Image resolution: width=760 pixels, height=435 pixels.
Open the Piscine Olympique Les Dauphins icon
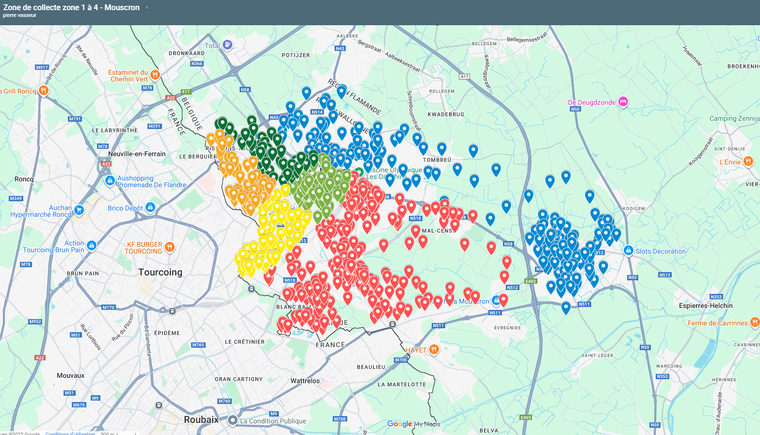[358, 172]
